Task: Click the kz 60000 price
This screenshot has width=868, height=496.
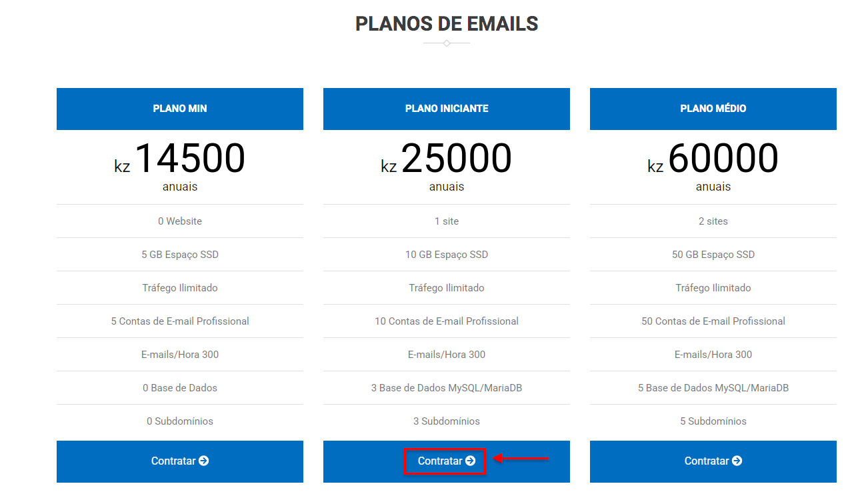Action: [713, 159]
